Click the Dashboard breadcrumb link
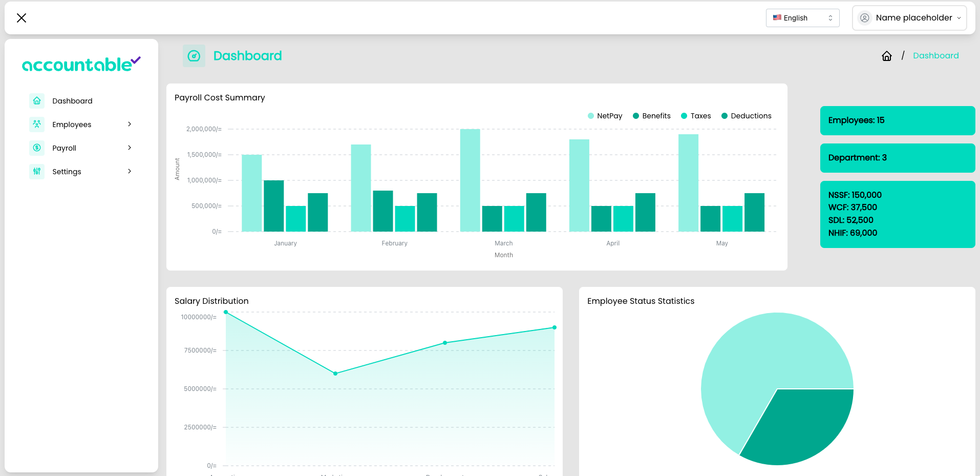 click(x=935, y=56)
